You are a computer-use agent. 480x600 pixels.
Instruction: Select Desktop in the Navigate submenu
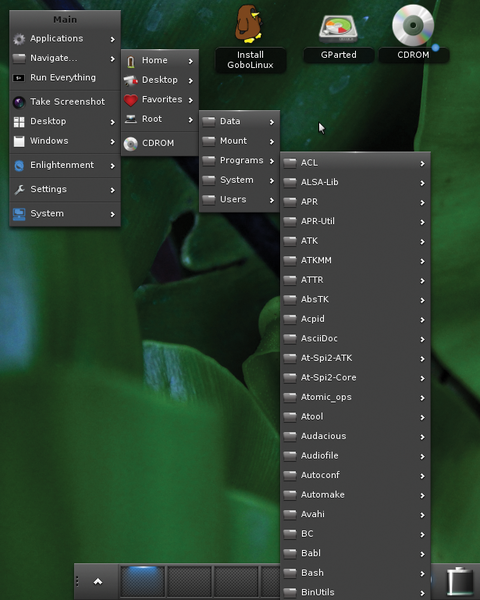(x=160, y=80)
